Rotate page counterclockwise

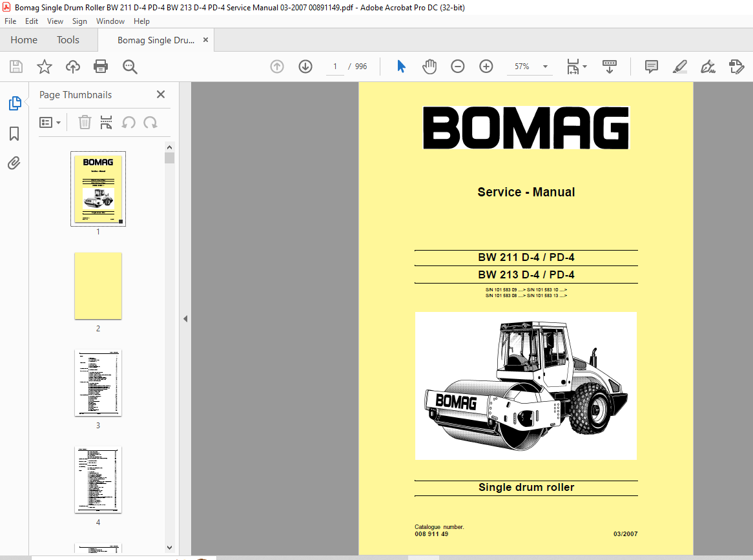pyautogui.click(x=129, y=123)
